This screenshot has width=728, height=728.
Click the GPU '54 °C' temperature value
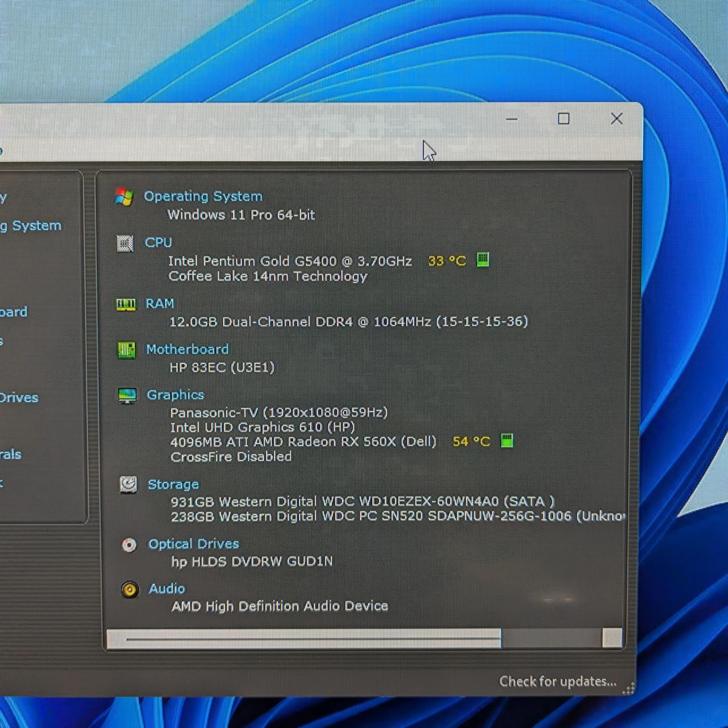tap(471, 441)
